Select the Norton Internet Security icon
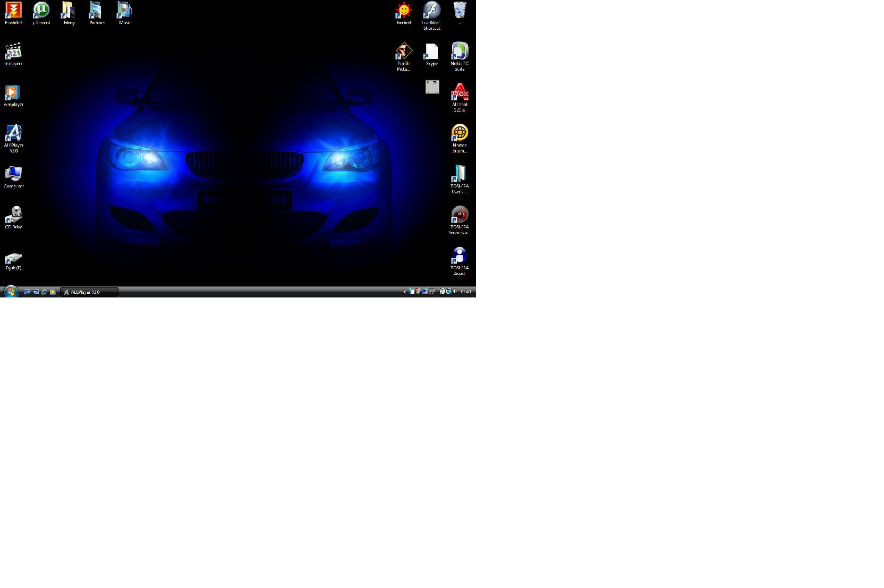The width and height of the screenshot is (884, 588). (x=460, y=134)
